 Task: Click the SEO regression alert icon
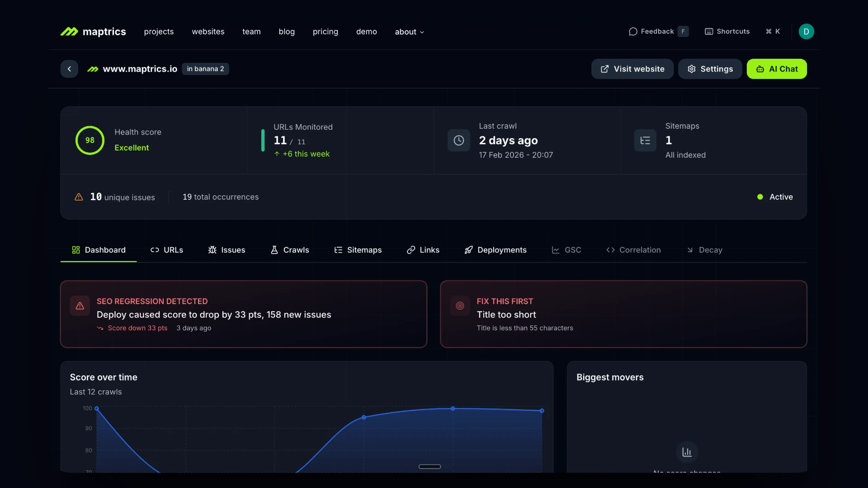[80, 306]
